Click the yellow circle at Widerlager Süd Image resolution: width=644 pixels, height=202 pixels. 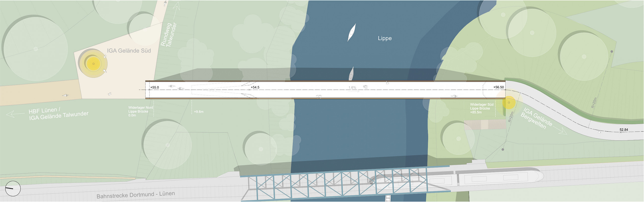click(x=509, y=102)
